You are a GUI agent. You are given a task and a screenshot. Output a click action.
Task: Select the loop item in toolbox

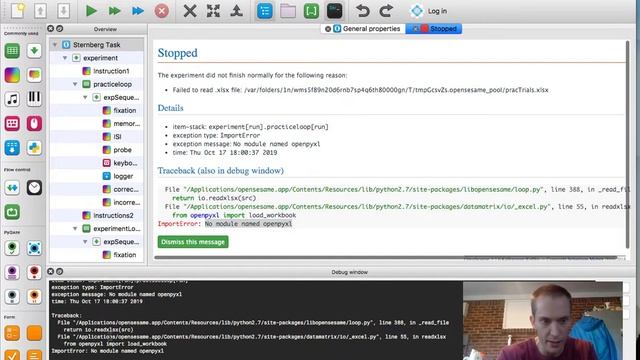click(x=12, y=51)
